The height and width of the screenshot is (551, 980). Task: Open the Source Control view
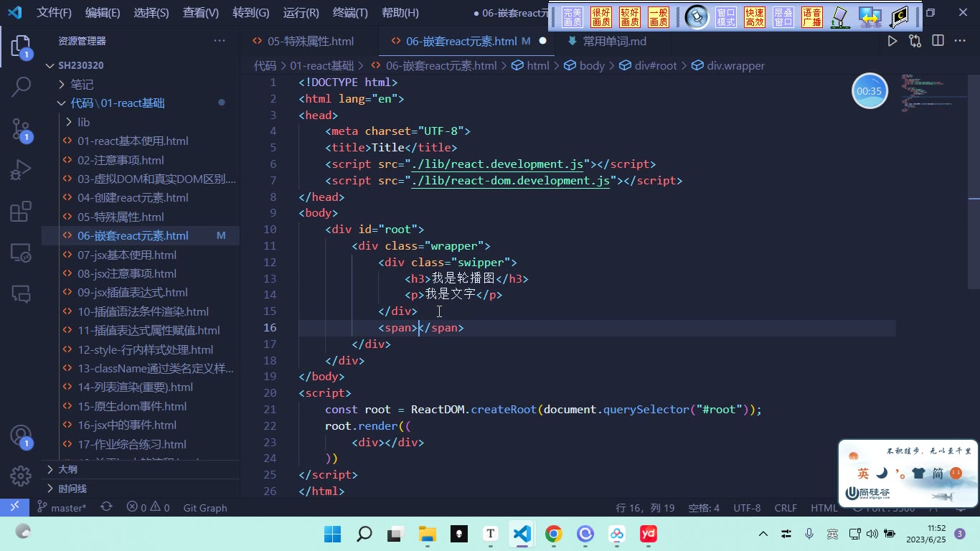(21, 128)
